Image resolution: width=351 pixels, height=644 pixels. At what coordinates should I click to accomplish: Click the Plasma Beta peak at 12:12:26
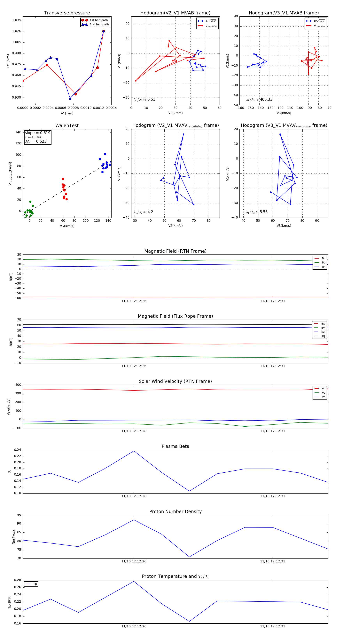click(x=134, y=451)
